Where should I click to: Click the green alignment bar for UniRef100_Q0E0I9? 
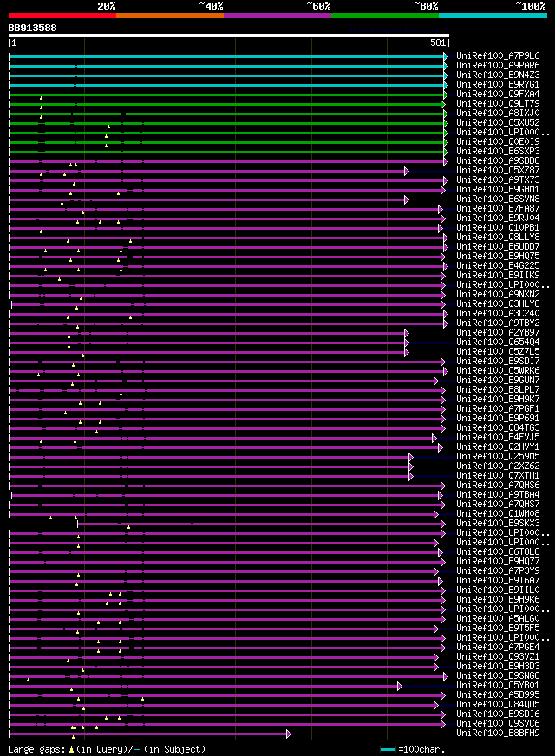[226, 143]
